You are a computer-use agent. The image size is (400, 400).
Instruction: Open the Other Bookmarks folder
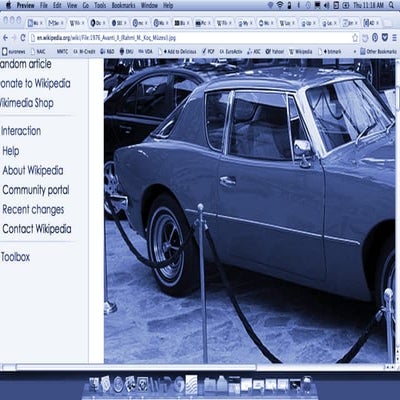pos(378,52)
